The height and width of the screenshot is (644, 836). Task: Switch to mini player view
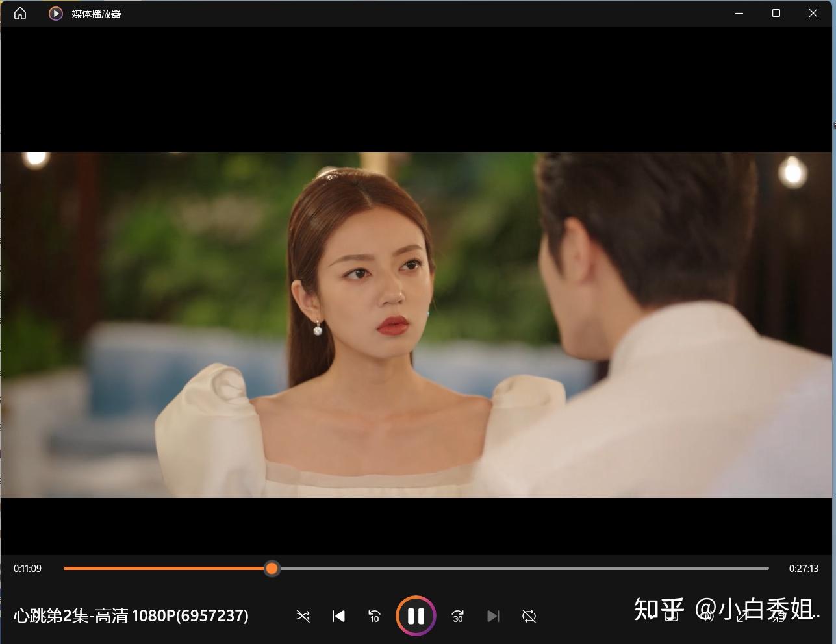[741, 616]
